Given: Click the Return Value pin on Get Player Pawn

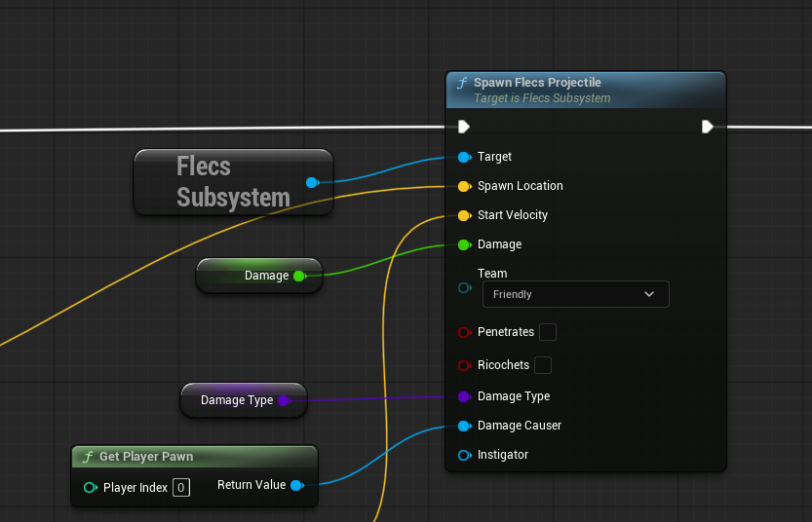Looking at the screenshot, I should 297,485.
